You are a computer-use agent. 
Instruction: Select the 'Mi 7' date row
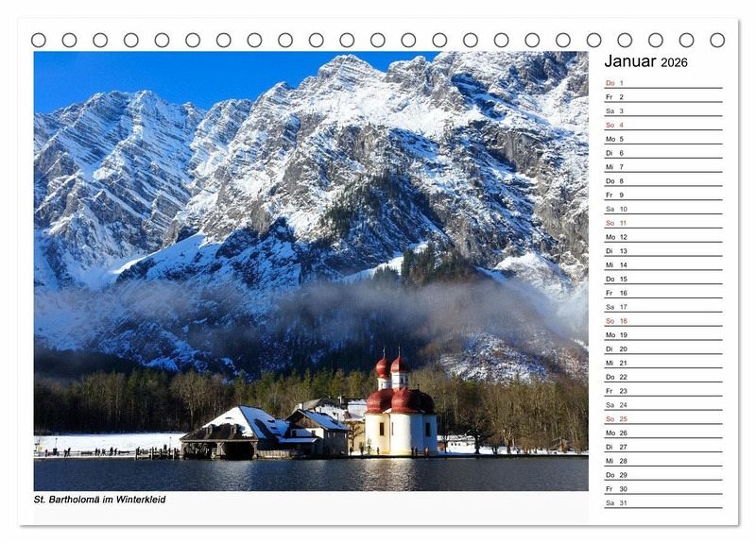pos(663,167)
